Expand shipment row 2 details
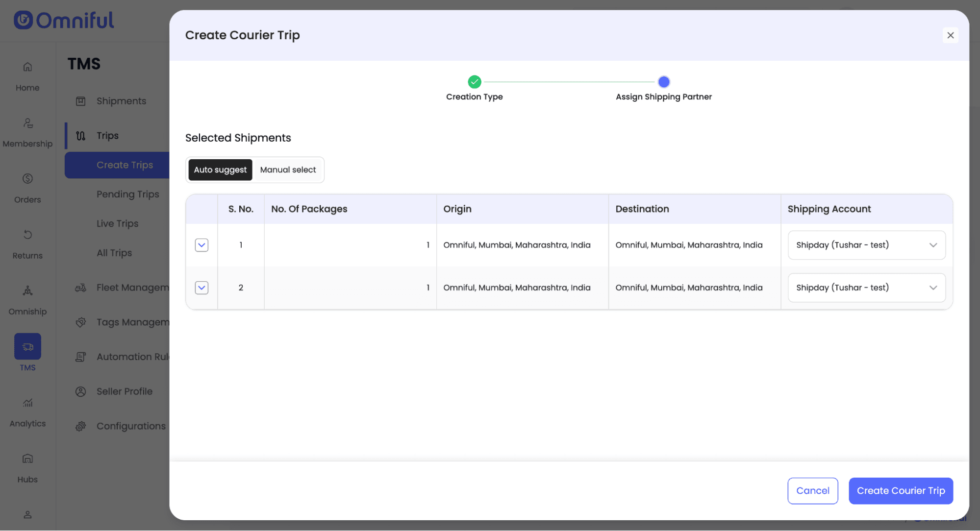This screenshot has height=531, width=980. coord(201,288)
